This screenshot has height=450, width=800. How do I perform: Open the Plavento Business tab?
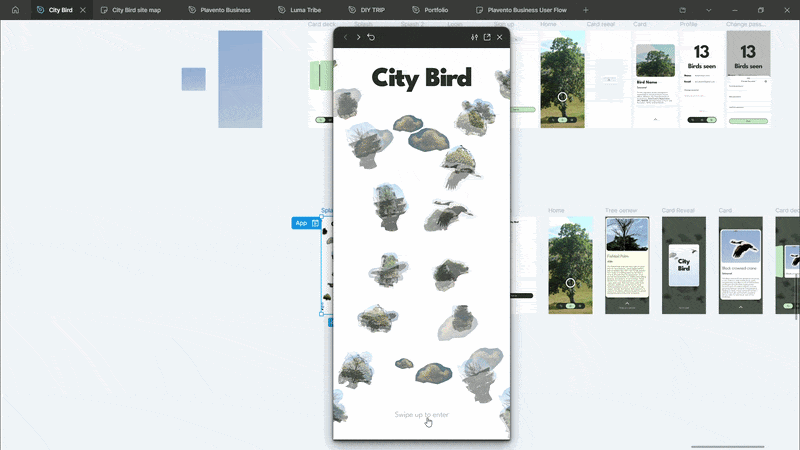pos(220,10)
